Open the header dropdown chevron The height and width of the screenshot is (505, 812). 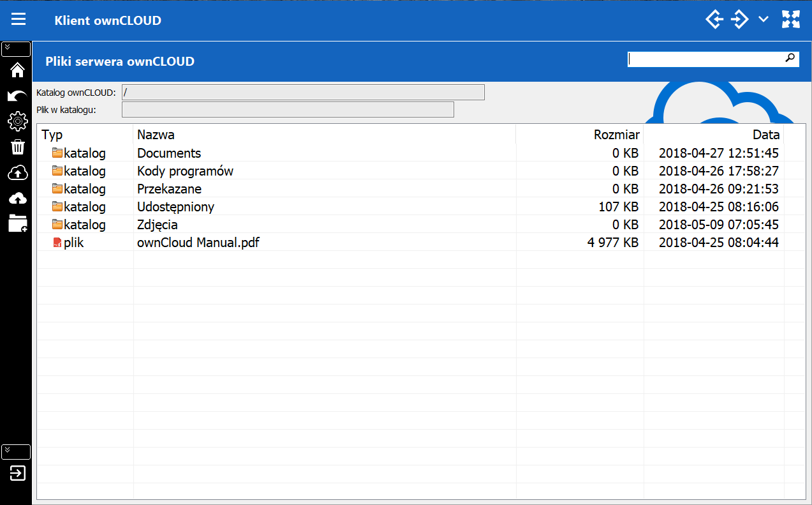[764, 20]
